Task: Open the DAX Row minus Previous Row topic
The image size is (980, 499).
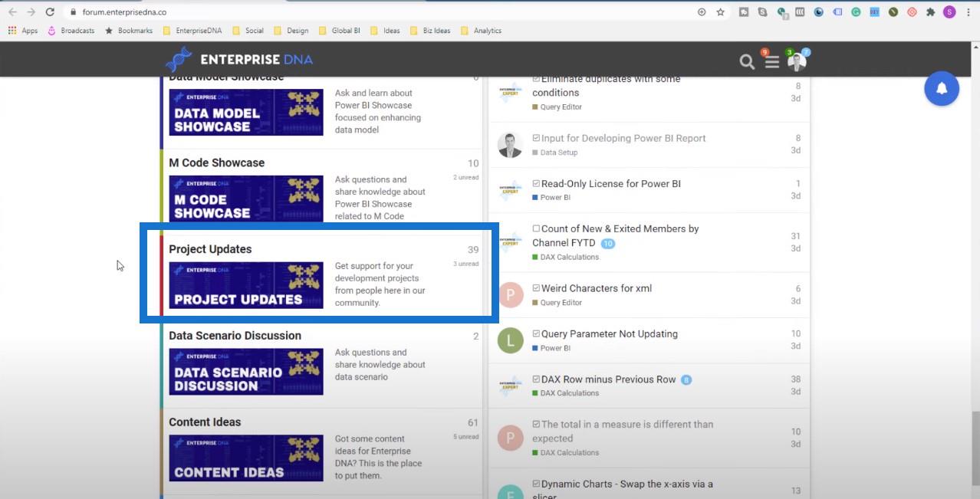Action: coord(609,379)
